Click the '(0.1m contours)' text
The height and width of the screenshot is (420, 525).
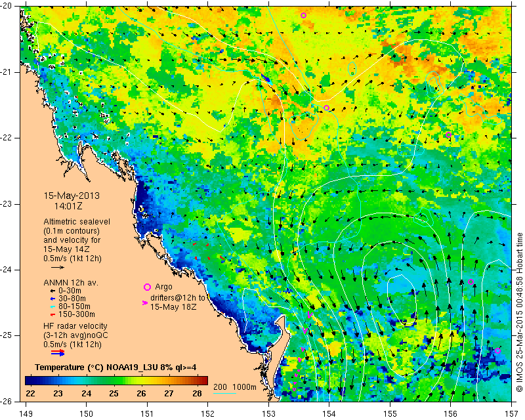click(x=72, y=231)
